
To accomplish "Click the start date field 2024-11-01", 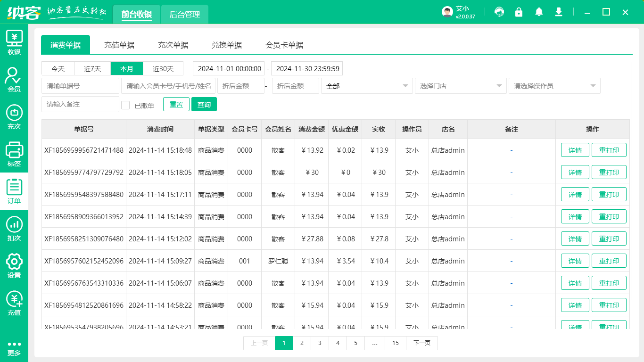I will click(x=229, y=68).
